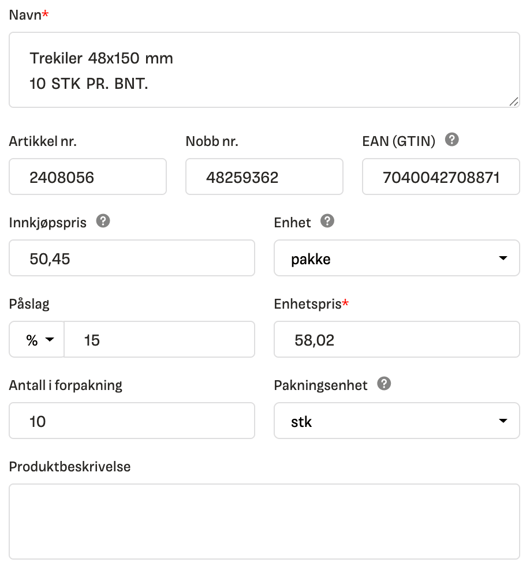Open the EAN (GTIN) help icon

(x=451, y=140)
